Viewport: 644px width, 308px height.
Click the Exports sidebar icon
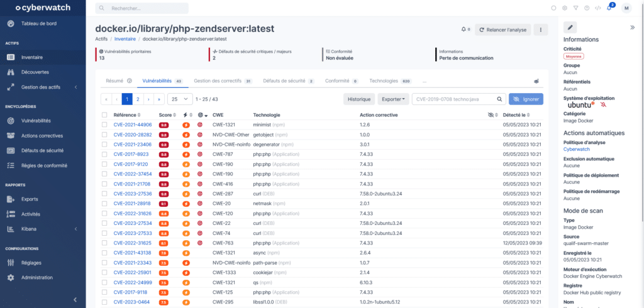[x=11, y=199]
